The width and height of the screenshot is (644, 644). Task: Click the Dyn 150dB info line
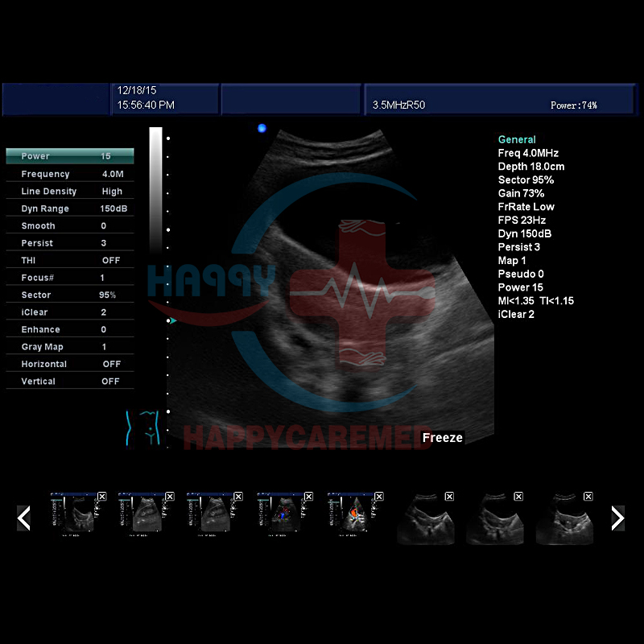click(525, 233)
